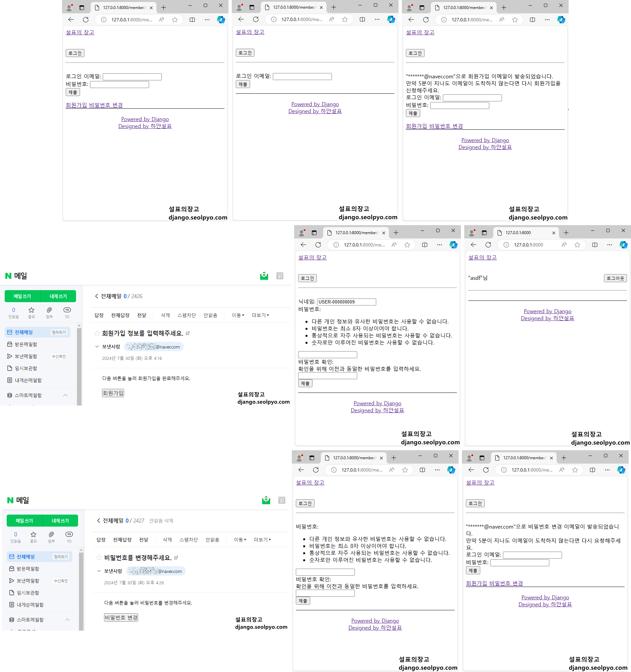Select the 안읽음 filter in the signup mail sidebar
This screenshot has width=631, height=672.
coord(14,313)
